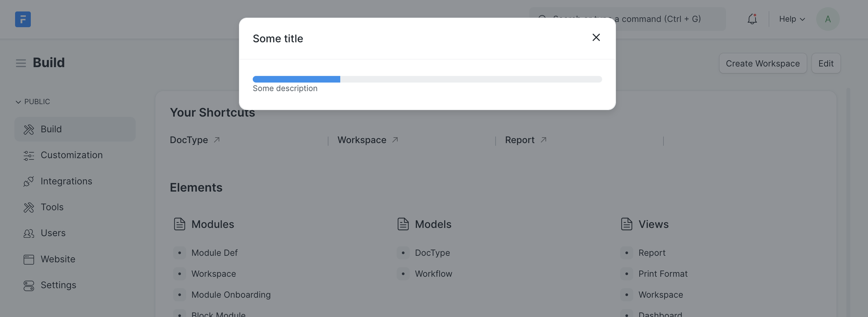Click the Users icon in sidebar

tap(28, 233)
